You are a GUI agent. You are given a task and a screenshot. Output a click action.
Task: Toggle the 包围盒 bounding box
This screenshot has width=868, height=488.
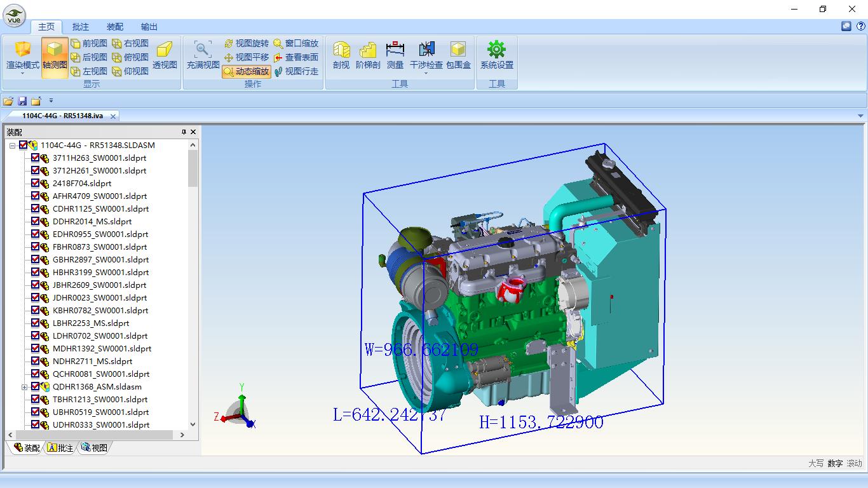point(458,56)
